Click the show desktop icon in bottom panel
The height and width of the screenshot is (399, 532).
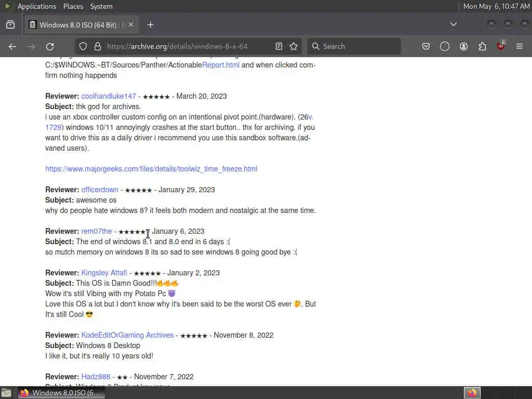click(x=6, y=393)
